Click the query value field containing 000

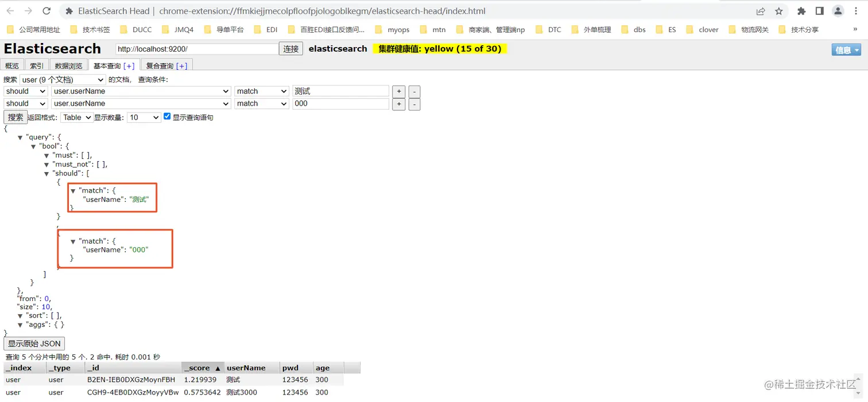(341, 104)
